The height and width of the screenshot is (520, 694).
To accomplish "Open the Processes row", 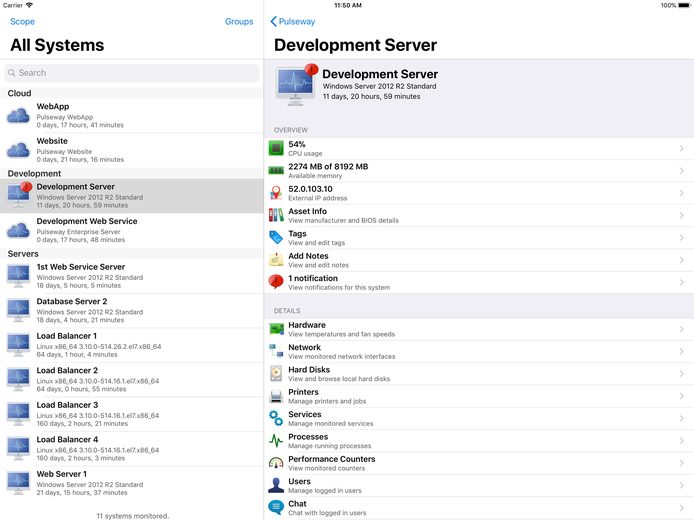I will coord(479,441).
